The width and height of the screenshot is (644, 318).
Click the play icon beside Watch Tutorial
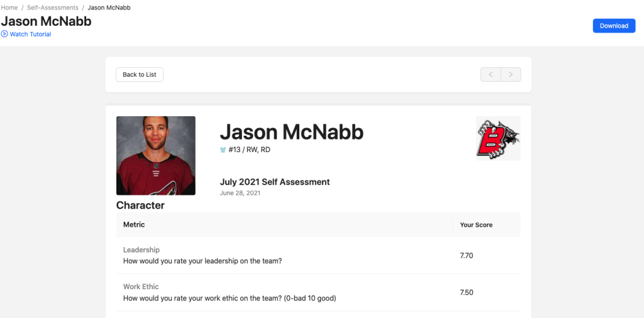click(x=4, y=34)
